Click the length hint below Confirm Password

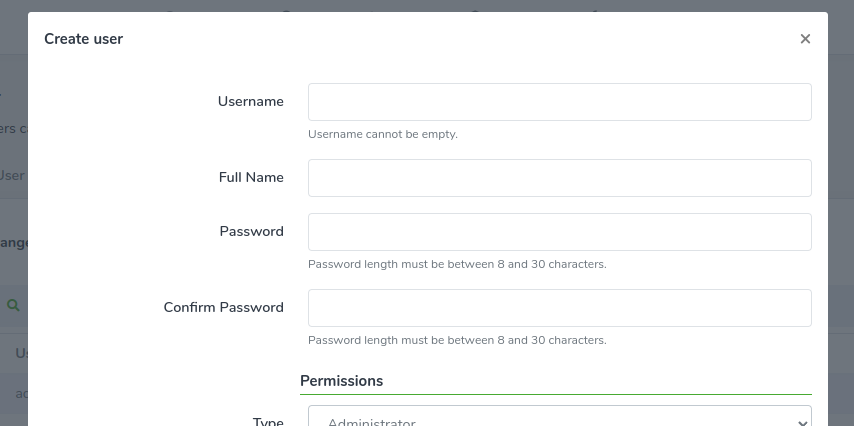click(x=457, y=340)
